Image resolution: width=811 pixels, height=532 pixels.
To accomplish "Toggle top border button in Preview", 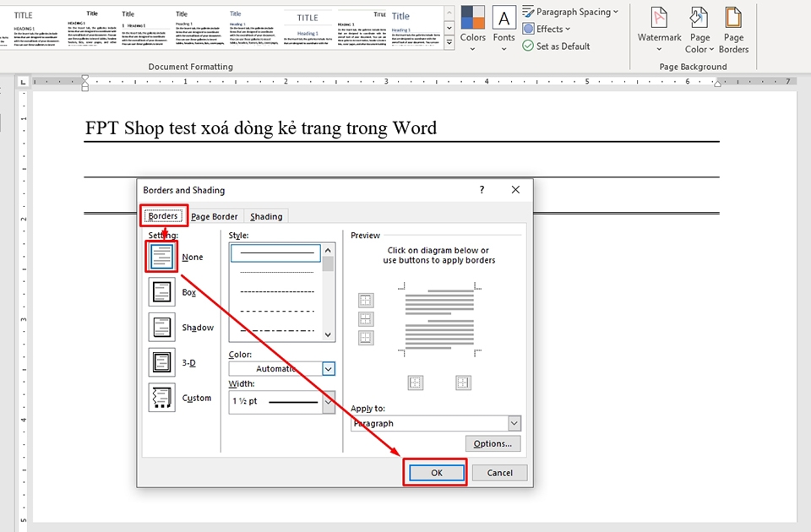I will click(366, 300).
